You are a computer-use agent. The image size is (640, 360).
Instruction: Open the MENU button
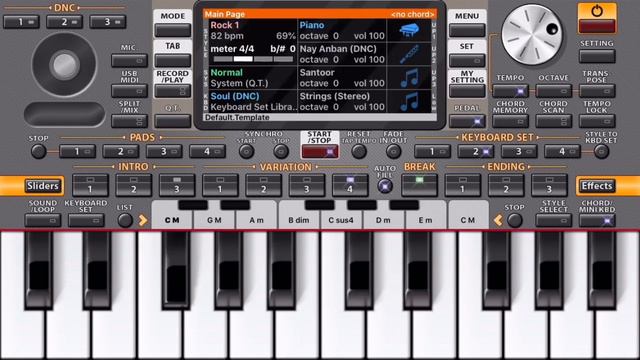tap(467, 30)
